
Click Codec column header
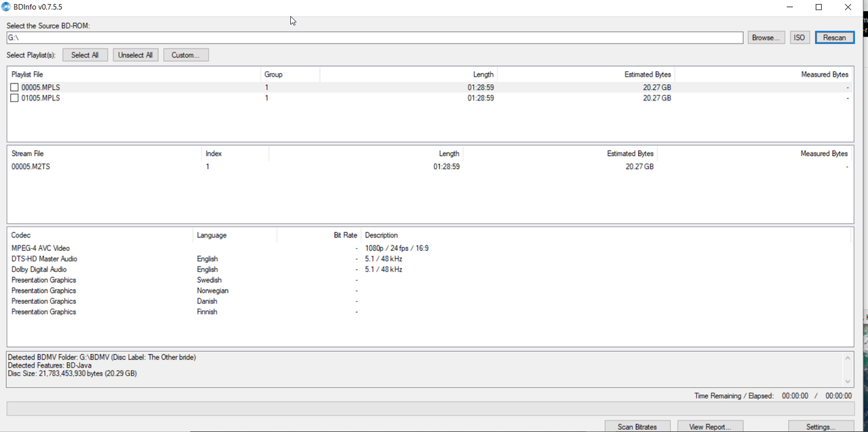point(100,235)
